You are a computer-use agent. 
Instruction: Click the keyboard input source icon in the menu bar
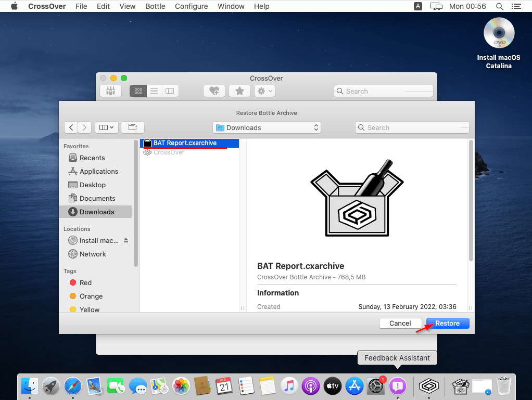click(418, 6)
